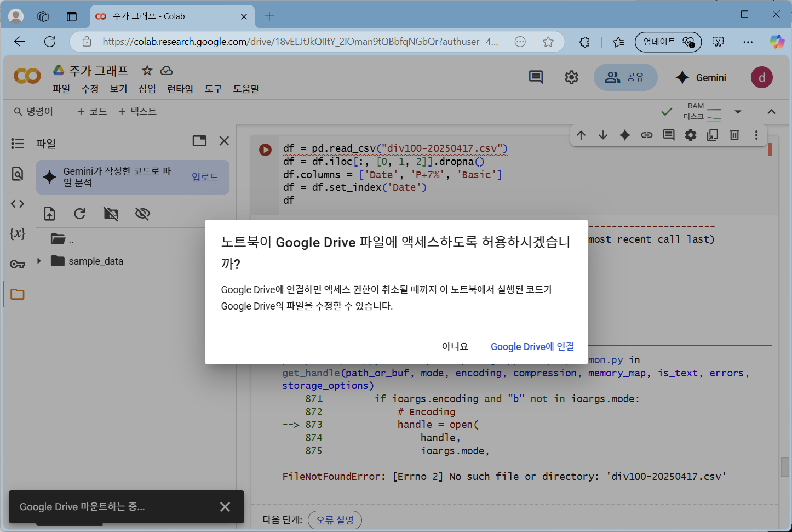Open Colab settings gear
The image size is (792, 532).
click(x=571, y=77)
